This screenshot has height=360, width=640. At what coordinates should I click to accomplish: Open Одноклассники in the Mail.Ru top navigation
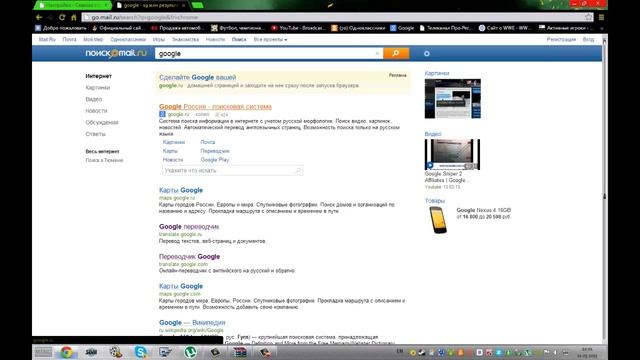click(128, 40)
